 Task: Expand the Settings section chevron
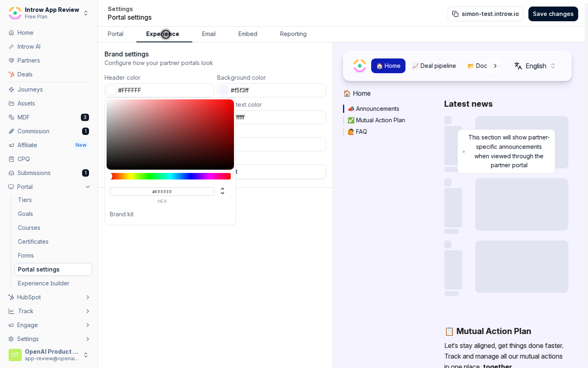click(x=88, y=339)
